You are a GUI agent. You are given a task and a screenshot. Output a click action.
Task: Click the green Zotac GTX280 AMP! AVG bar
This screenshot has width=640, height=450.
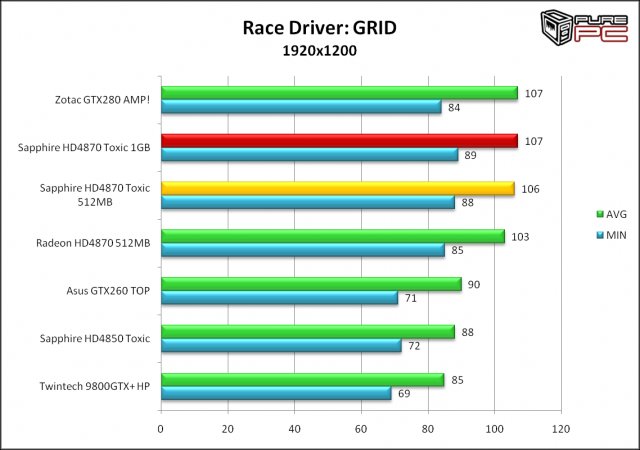[x=340, y=93]
